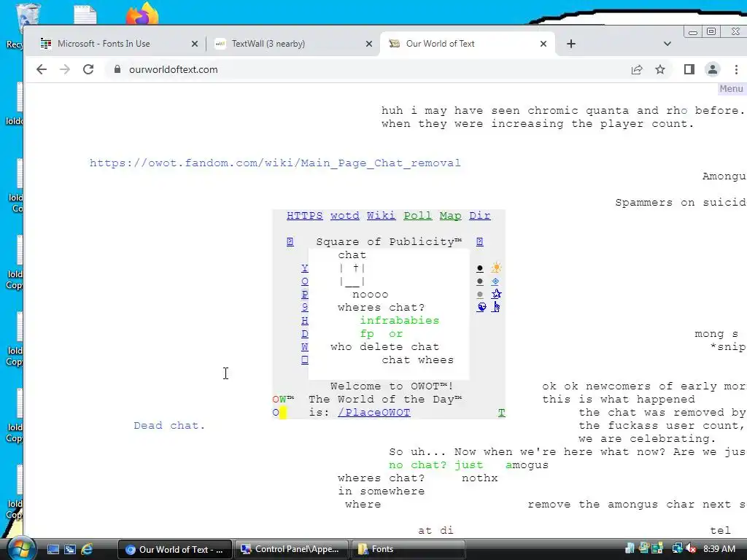Close the Microsoft - Fonts In Use tab
The height and width of the screenshot is (560, 747).
(194, 44)
